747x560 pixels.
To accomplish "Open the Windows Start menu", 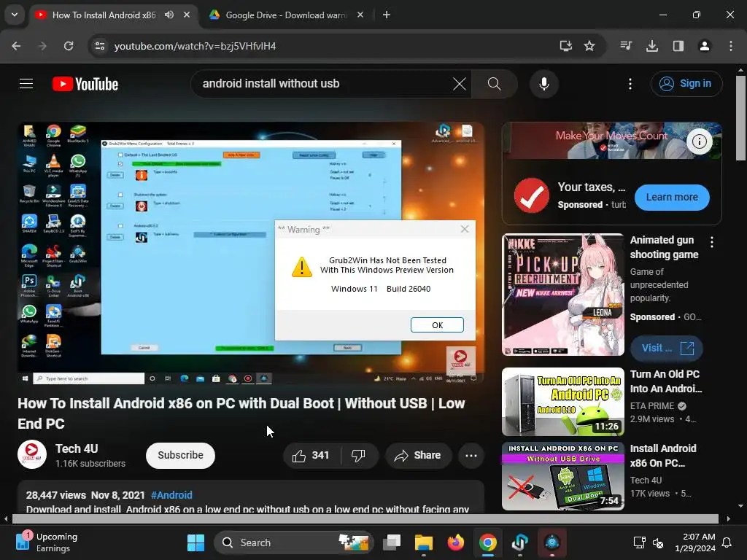I will pyautogui.click(x=196, y=542).
